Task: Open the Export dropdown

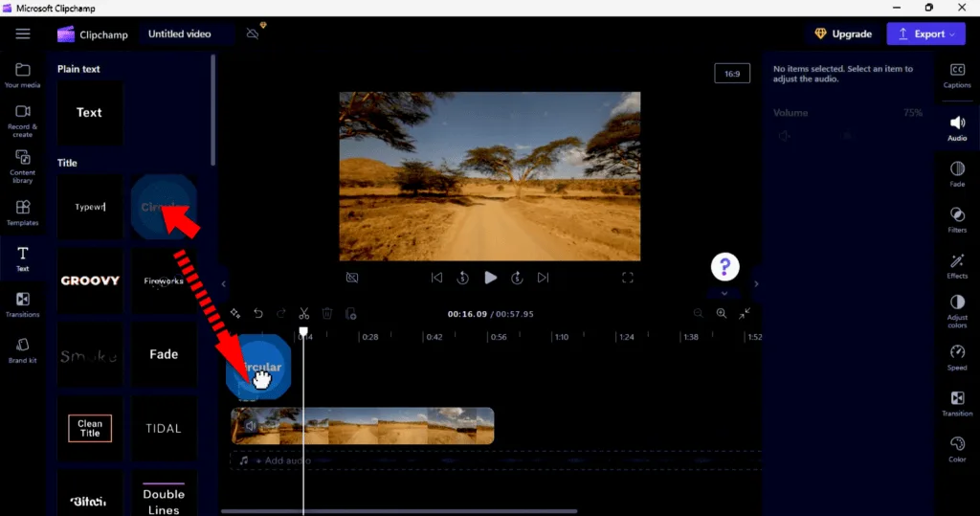Action: (x=925, y=34)
